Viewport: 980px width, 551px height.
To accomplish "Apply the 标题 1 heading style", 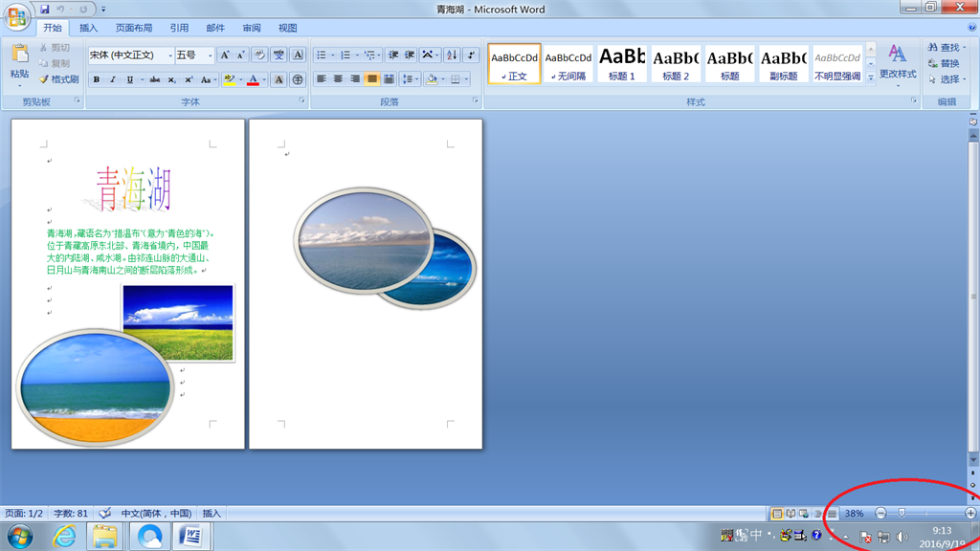I will (622, 64).
